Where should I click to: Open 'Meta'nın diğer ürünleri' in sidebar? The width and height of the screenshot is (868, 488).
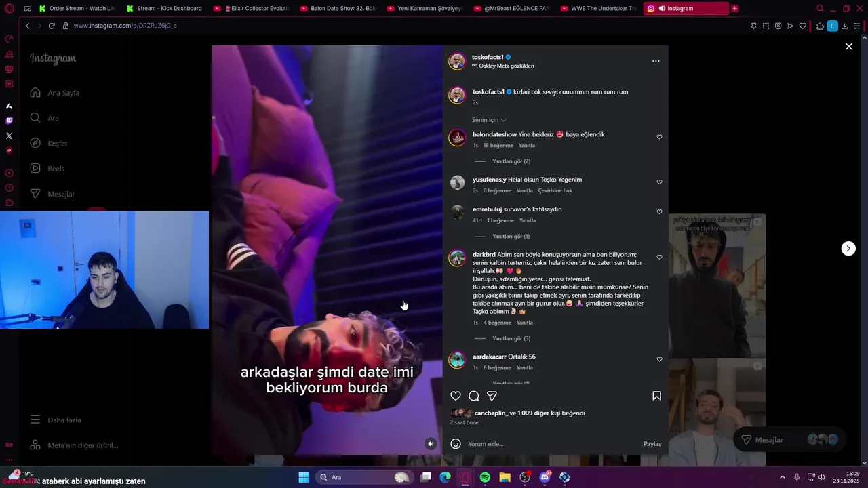(74, 445)
